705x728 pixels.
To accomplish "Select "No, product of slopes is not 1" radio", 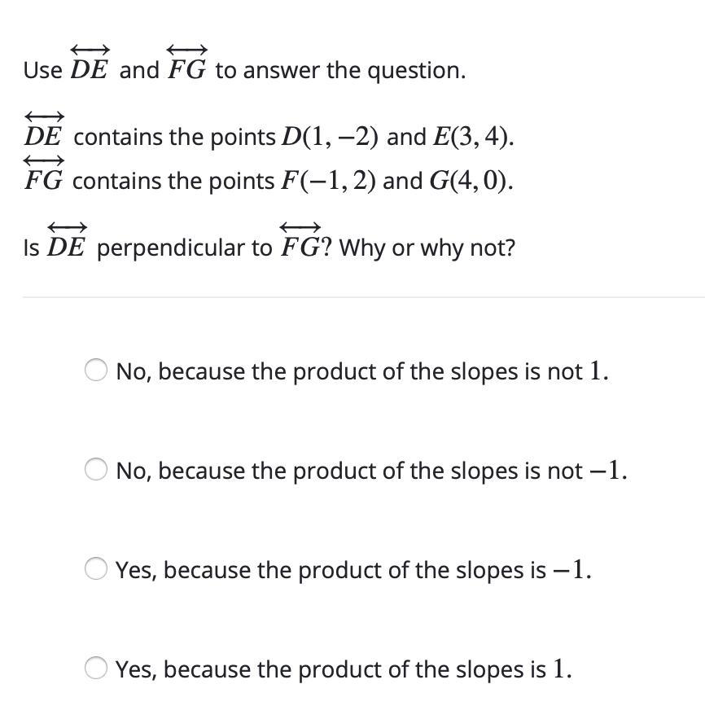I will 96,370.
